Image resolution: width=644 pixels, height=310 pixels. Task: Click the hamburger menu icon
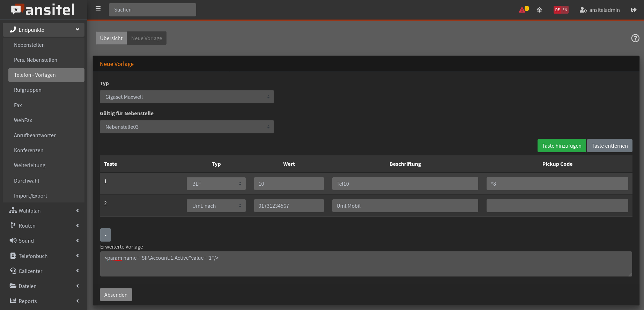[x=98, y=9]
